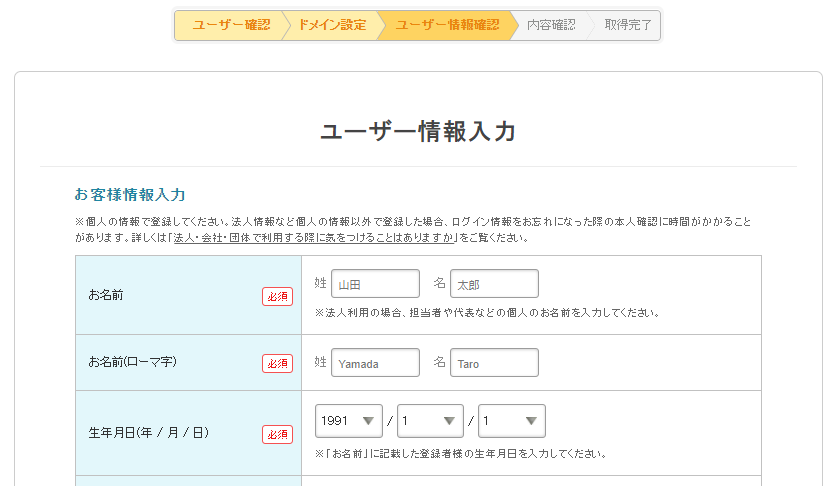Click the romaji surname field showing Yamada
Image resolution: width=836 pixels, height=486 pixels.
[x=375, y=363]
